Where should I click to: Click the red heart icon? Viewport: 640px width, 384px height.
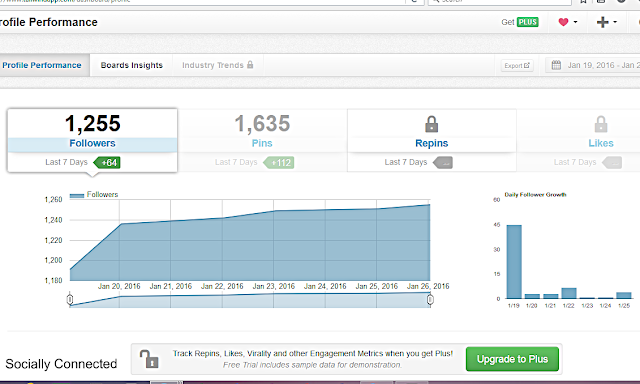pyautogui.click(x=563, y=22)
